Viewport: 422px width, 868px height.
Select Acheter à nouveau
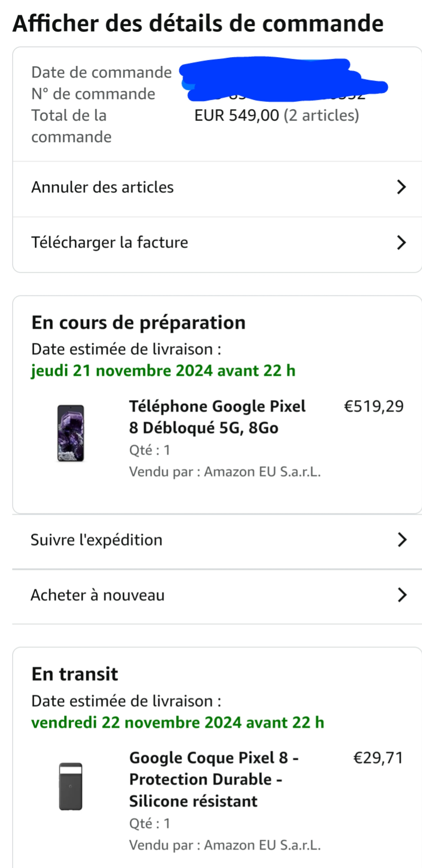tap(98, 595)
